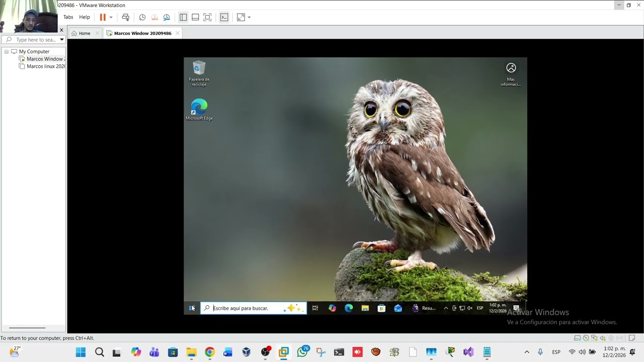Image resolution: width=644 pixels, height=362 pixels.
Task: Select the Microsoft Edge desktop shortcut
Action: point(199,110)
